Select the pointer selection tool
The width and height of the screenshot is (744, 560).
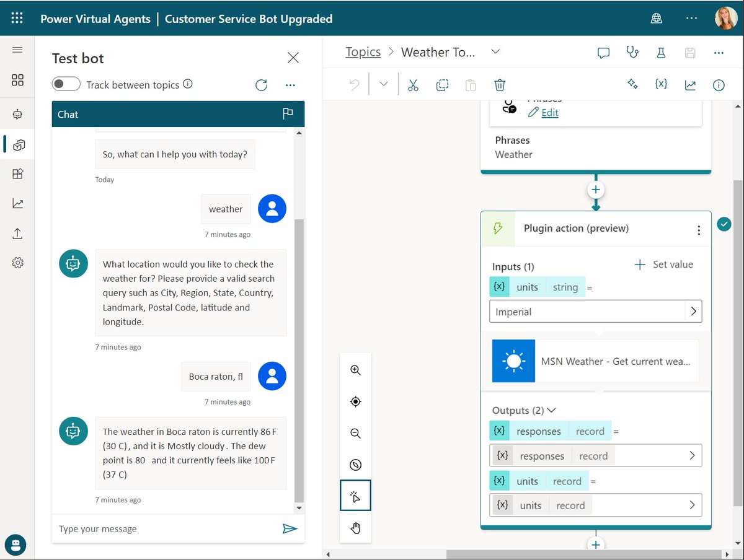355,496
